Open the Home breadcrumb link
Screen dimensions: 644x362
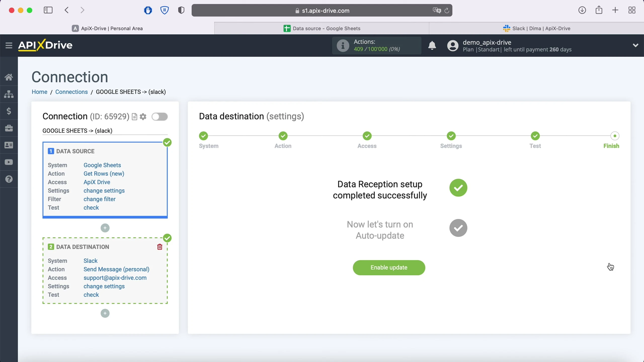(x=39, y=92)
